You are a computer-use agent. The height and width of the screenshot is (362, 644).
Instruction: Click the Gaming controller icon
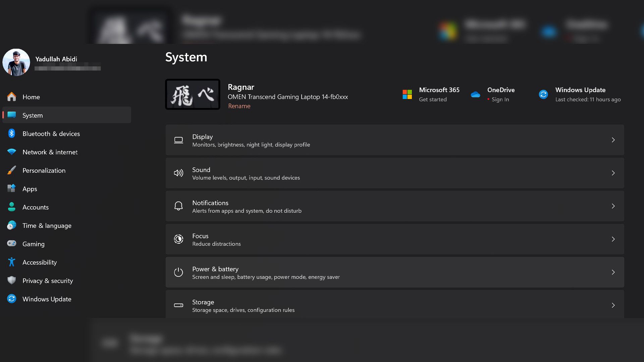12,243
